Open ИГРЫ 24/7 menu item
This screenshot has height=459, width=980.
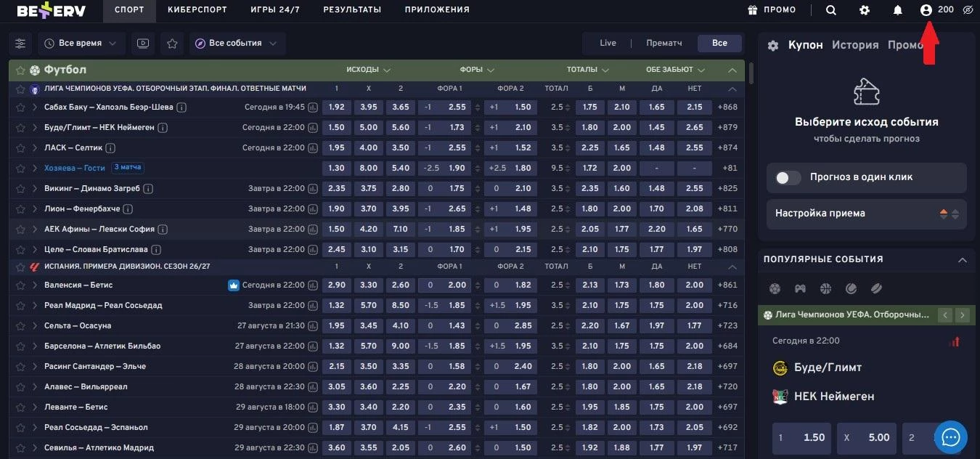coord(275,10)
